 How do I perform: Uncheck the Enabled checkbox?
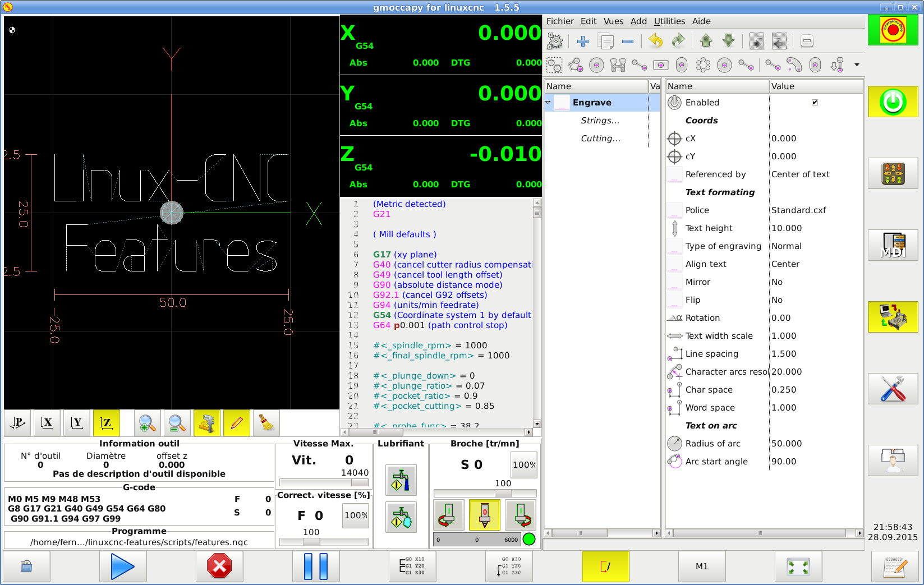point(815,102)
